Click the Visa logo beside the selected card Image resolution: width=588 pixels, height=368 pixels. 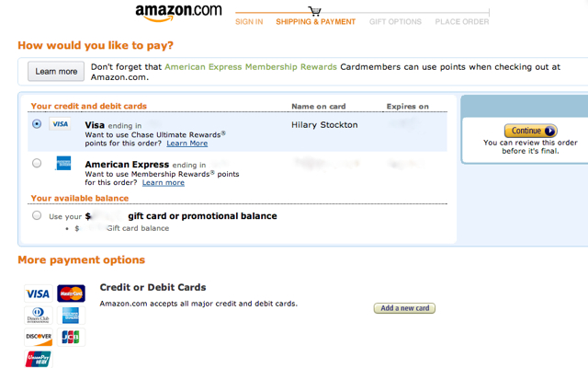(x=60, y=124)
